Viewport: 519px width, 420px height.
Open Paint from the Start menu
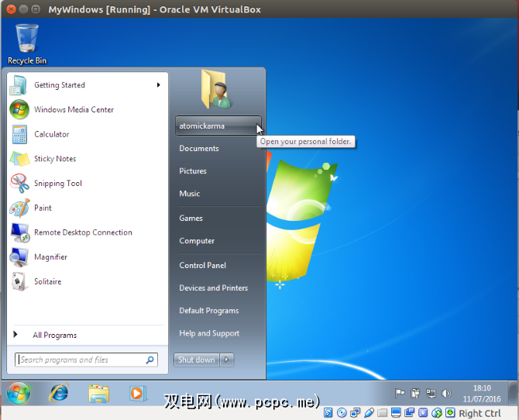[88, 208]
